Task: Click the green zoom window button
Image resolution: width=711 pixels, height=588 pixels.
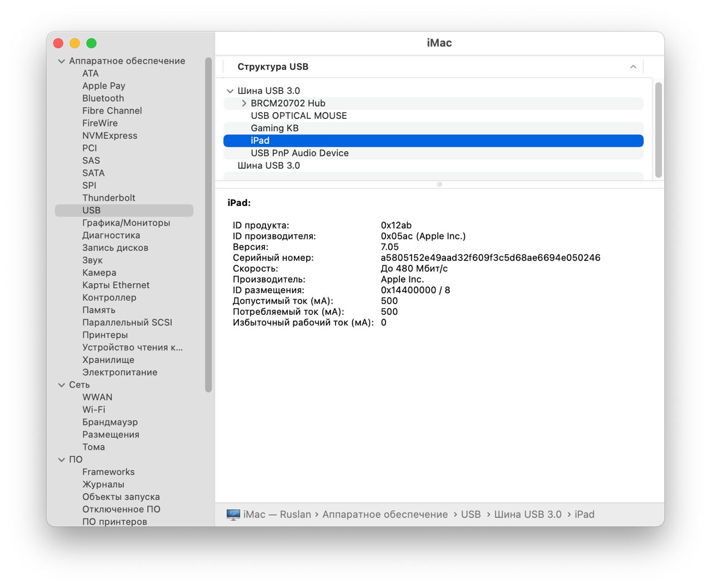Action: coord(92,43)
